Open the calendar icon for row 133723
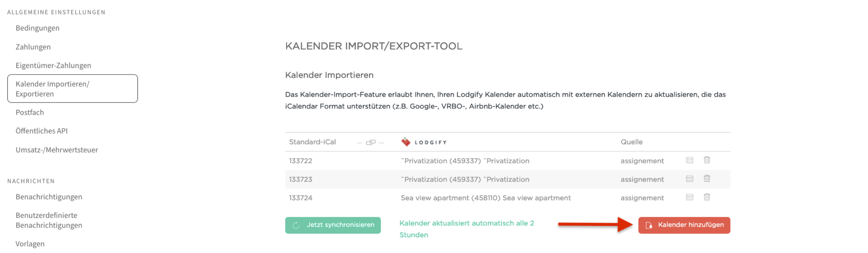 point(689,179)
